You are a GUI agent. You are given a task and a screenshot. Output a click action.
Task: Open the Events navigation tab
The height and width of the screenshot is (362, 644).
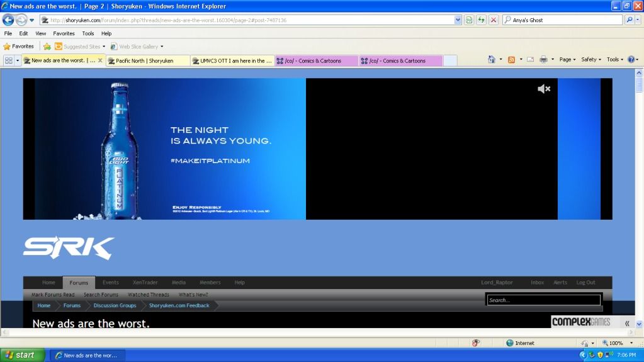[x=111, y=282]
